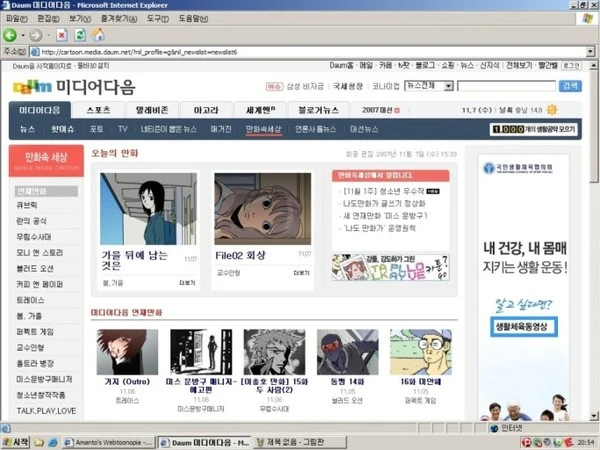
Task: Open the 도움말 menu
Action: click(193, 18)
